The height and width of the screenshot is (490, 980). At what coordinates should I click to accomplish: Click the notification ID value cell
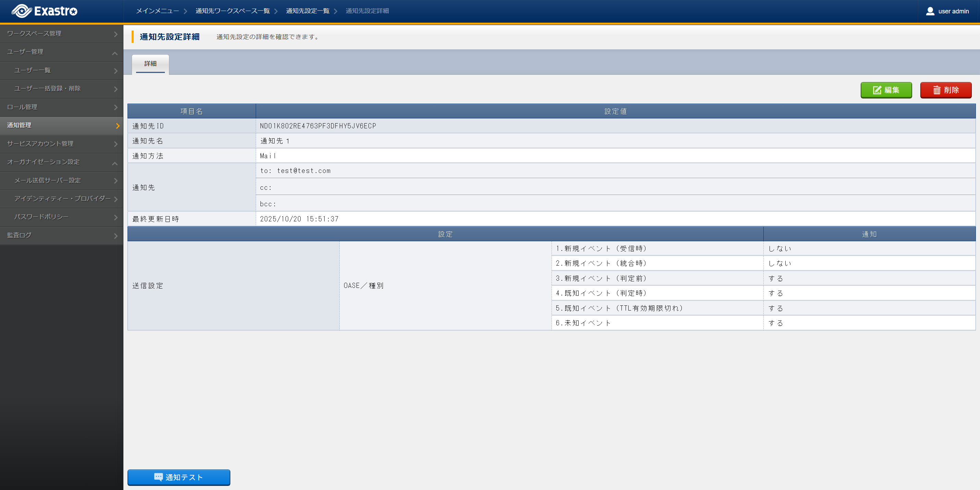318,126
